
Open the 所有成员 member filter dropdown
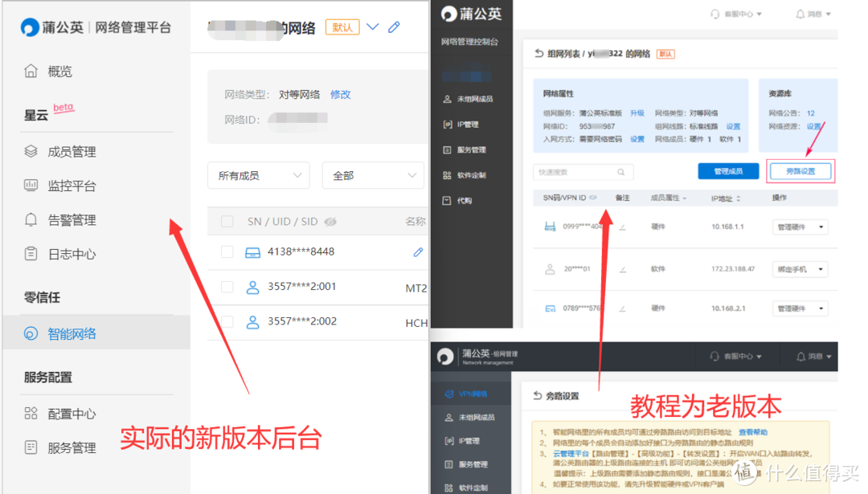click(258, 175)
